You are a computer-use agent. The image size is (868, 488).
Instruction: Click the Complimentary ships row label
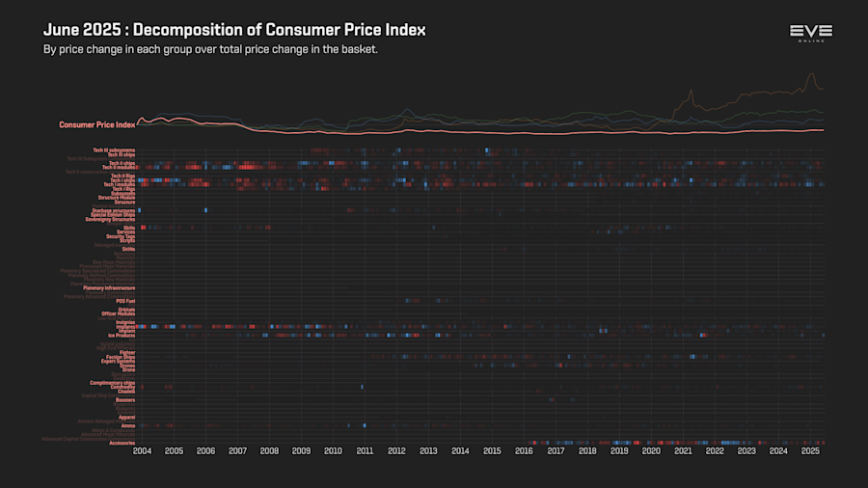pos(113,383)
